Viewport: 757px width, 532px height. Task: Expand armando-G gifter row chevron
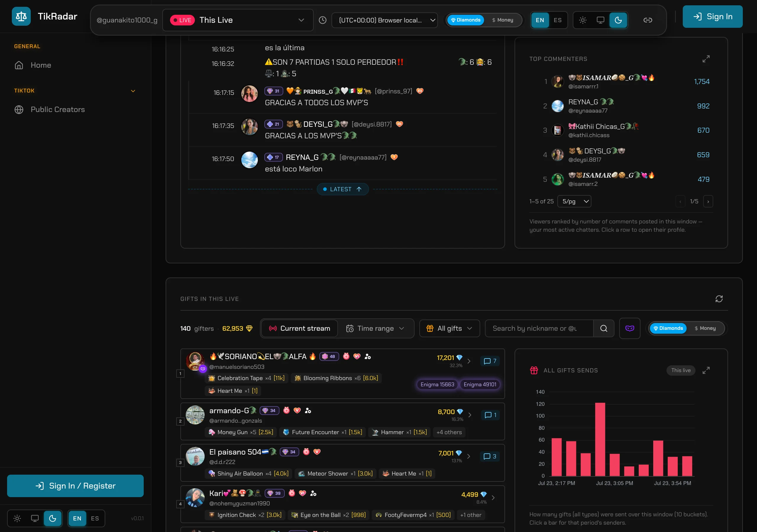tap(470, 415)
